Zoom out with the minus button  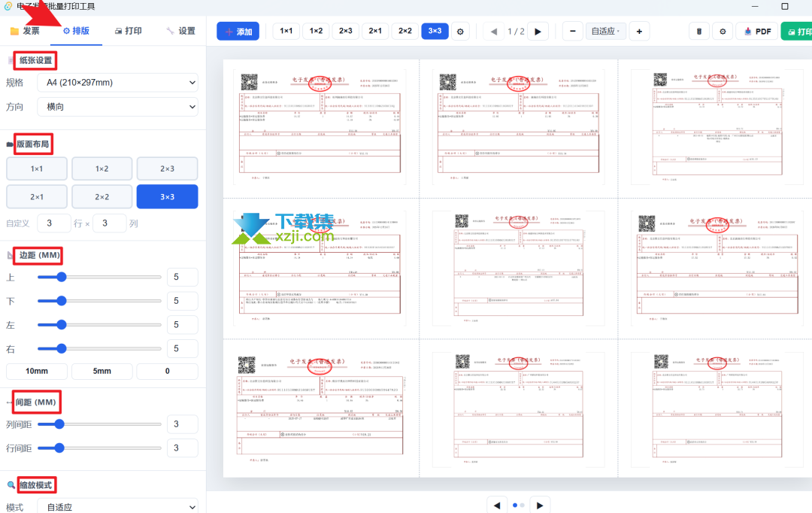[572, 31]
